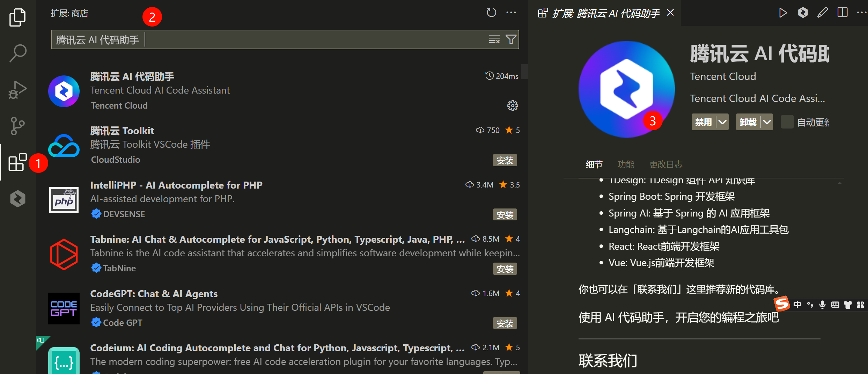Toggle Chinese input mode in IME bar
The image size is (868, 374).
[x=797, y=305]
